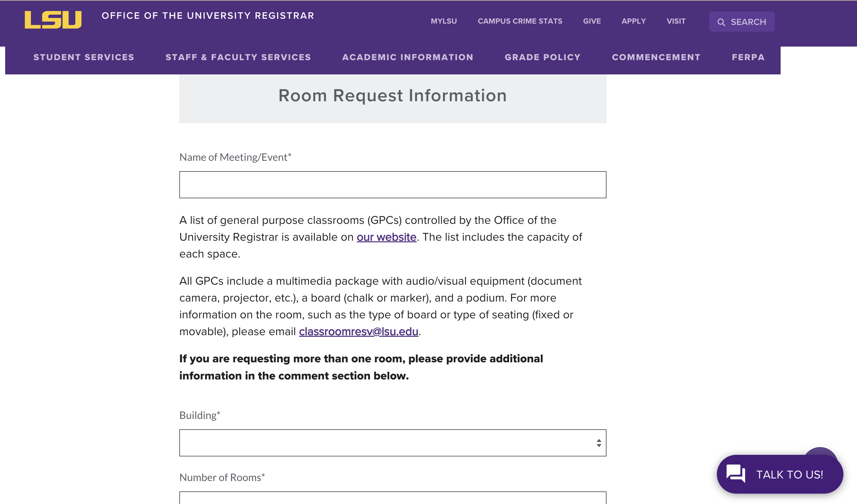The width and height of the screenshot is (857, 504).
Task: Click the Name of Meeting/Event field
Action: 392,184
